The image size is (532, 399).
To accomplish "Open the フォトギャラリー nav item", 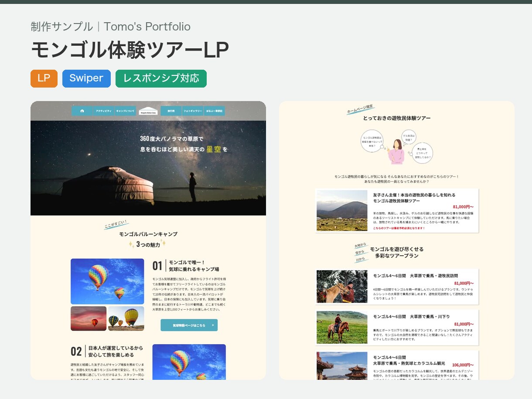I will (193, 111).
